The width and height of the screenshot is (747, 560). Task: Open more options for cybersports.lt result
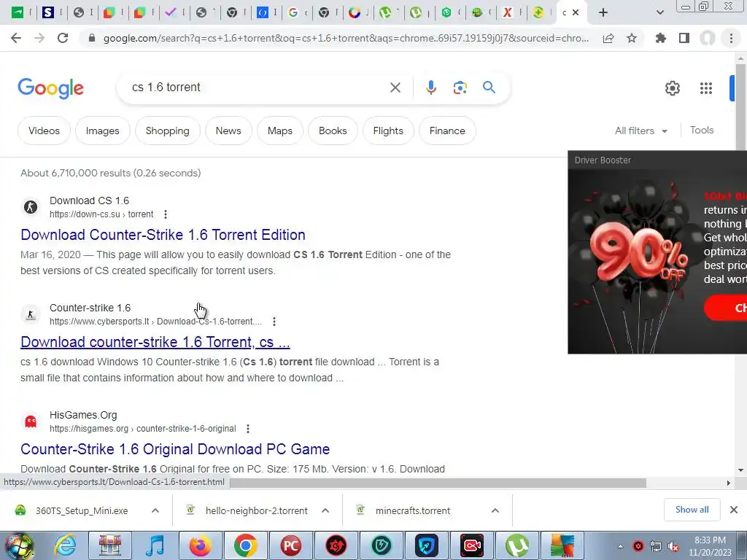pyautogui.click(x=274, y=322)
